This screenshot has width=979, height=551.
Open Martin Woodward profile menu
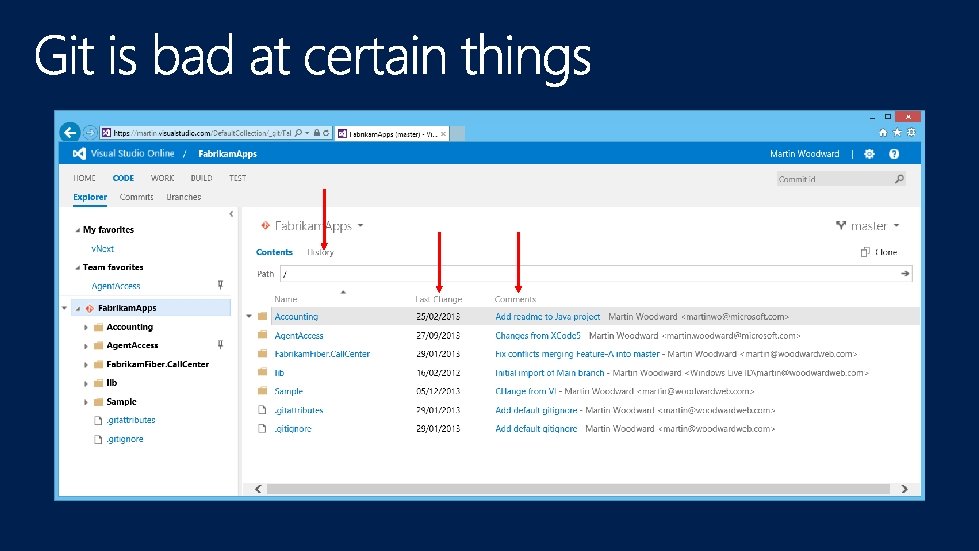804,154
